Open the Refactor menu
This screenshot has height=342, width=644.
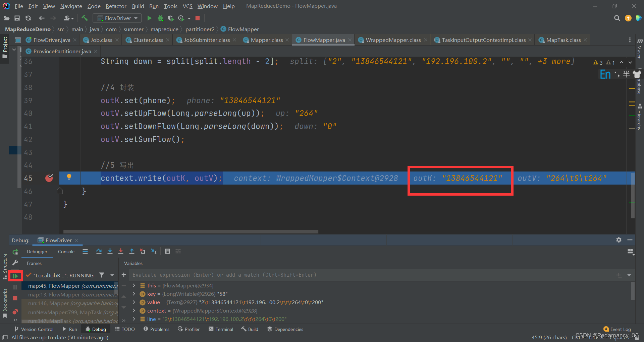(116, 6)
